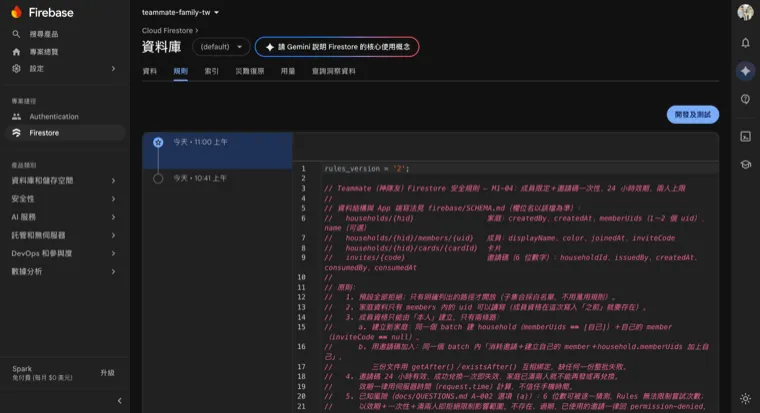Click the comment line mentioning docs/QUESTIONS.md

click(x=514, y=396)
